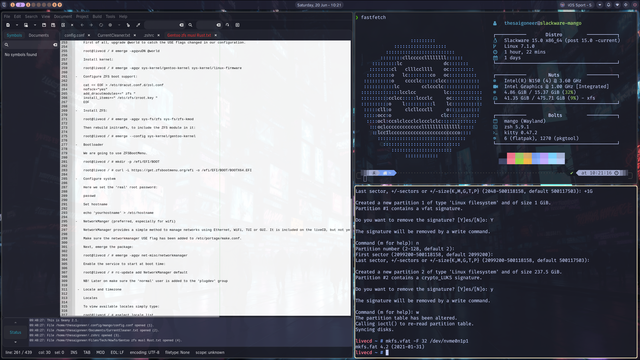Click the Navigate back toolbar arrow

(x=82, y=25)
